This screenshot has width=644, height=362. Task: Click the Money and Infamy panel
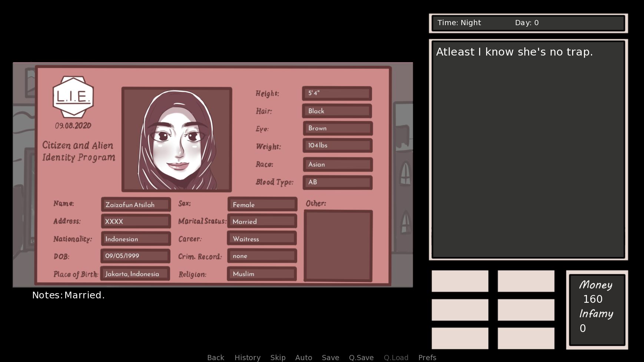(597, 309)
